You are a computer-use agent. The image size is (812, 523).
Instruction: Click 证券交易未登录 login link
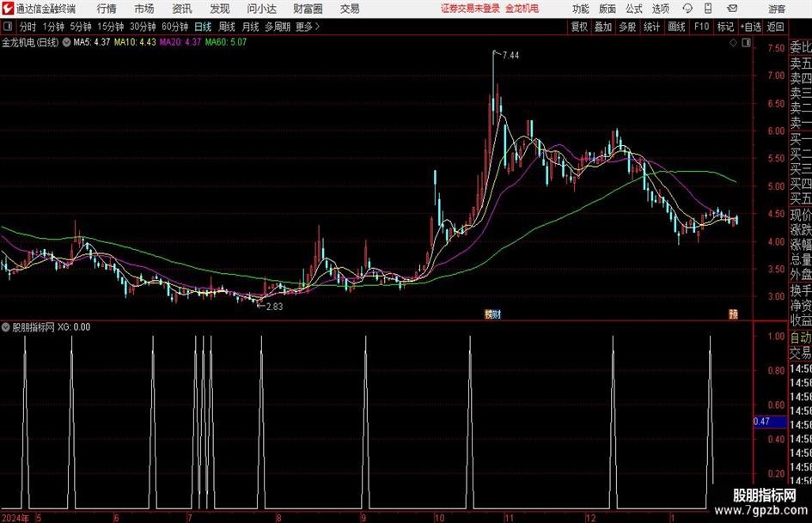[470, 9]
